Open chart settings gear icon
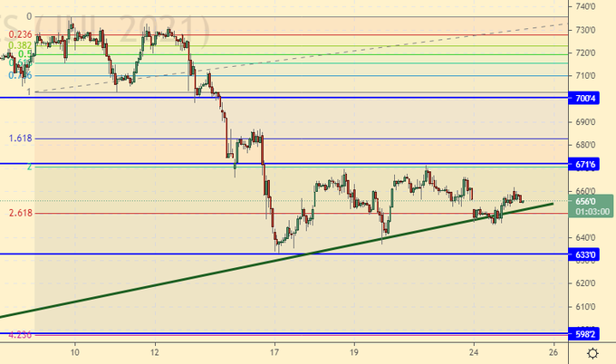The height and width of the screenshot is (364, 616). 591,352
